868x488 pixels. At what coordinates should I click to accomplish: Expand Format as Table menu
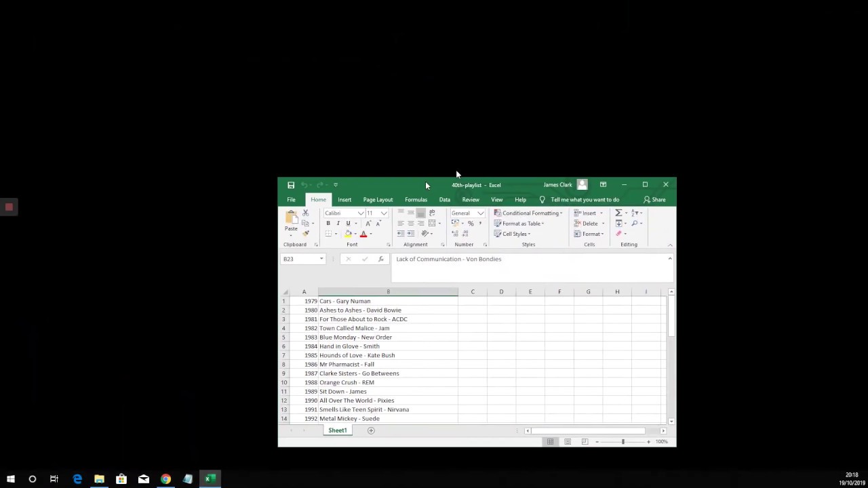pos(519,223)
